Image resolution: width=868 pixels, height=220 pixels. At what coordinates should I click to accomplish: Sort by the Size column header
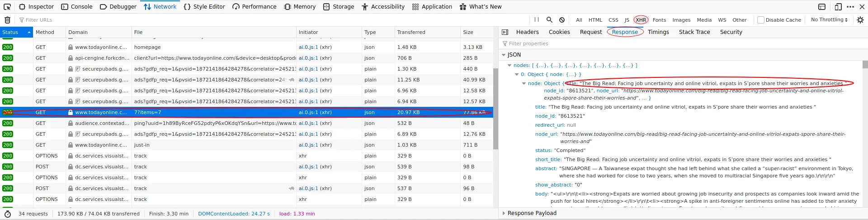coord(476,32)
